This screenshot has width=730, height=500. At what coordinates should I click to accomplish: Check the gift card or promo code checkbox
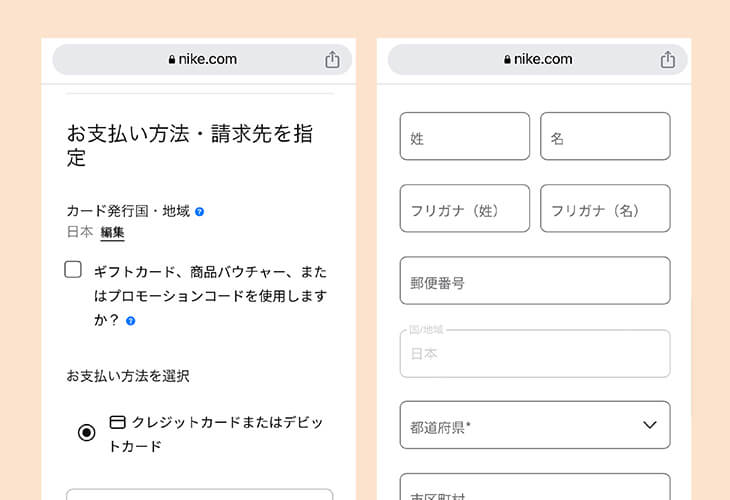(x=73, y=269)
